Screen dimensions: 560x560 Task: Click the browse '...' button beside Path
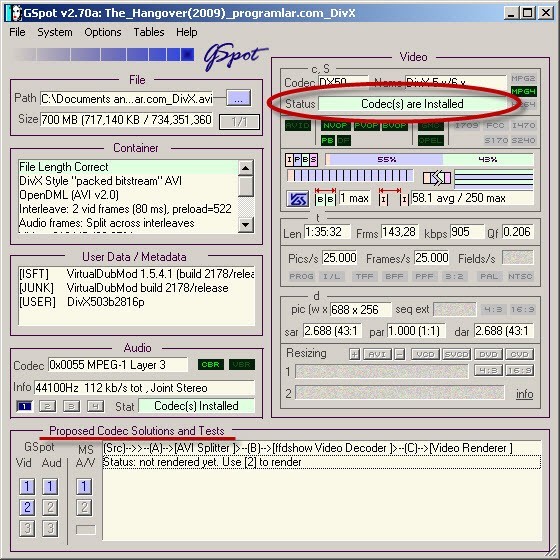[x=238, y=98]
